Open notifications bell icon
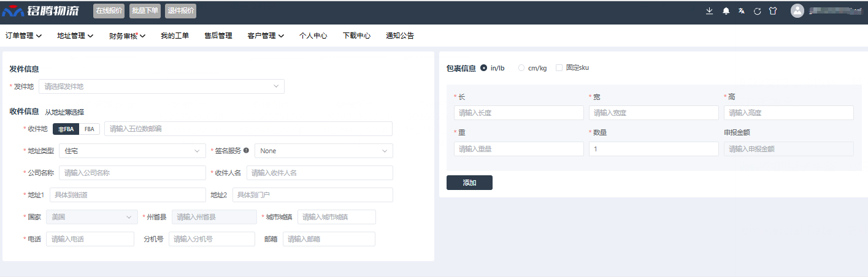The width and height of the screenshot is (868, 277). 726,11
